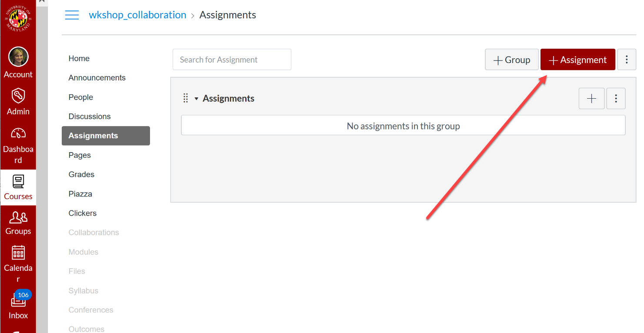Open the Courses book icon
The height and width of the screenshot is (333, 644).
coord(18,181)
